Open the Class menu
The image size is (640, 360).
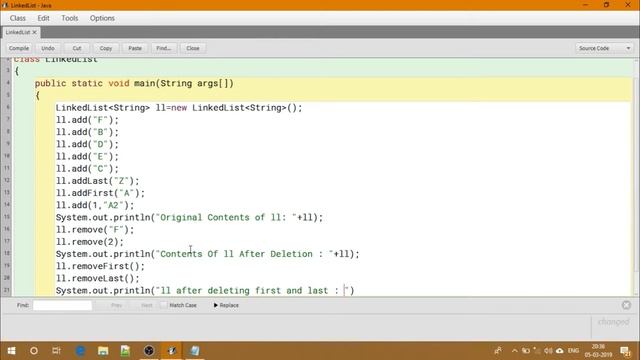point(18,18)
